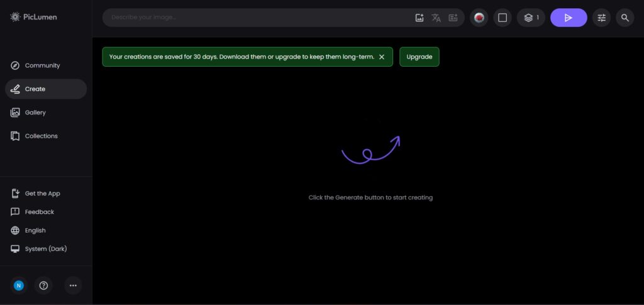Toggle the System (Dark) theme option
The width and height of the screenshot is (644, 305).
pyautogui.click(x=45, y=249)
